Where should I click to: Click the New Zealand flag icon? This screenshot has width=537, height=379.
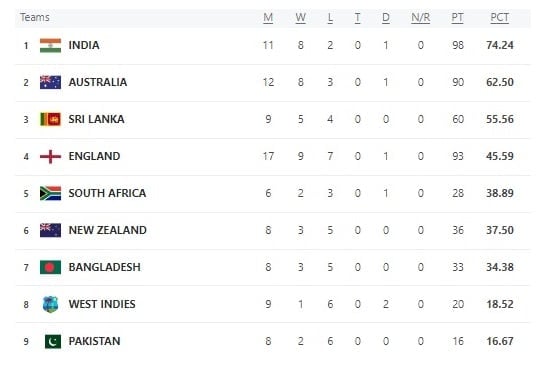(x=50, y=230)
